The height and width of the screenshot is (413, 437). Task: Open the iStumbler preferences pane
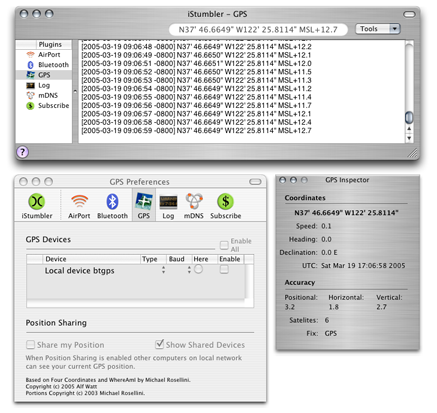pyautogui.click(x=37, y=206)
